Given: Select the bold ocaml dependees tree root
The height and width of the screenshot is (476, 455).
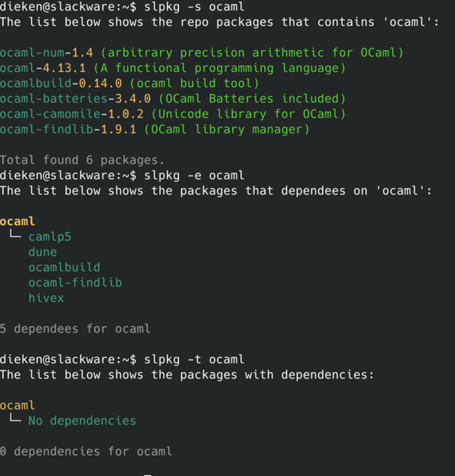Looking at the screenshot, I should (17, 221).
